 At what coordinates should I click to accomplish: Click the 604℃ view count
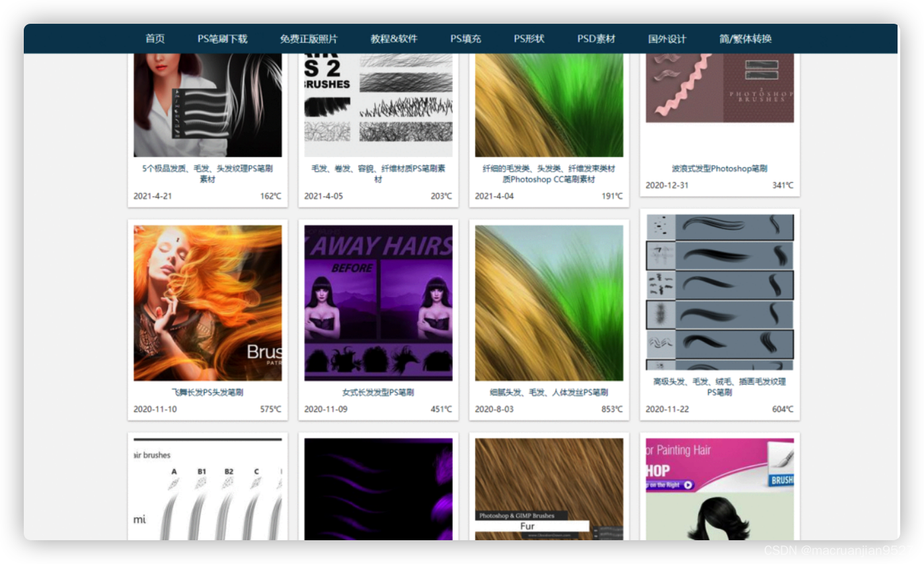783,409
